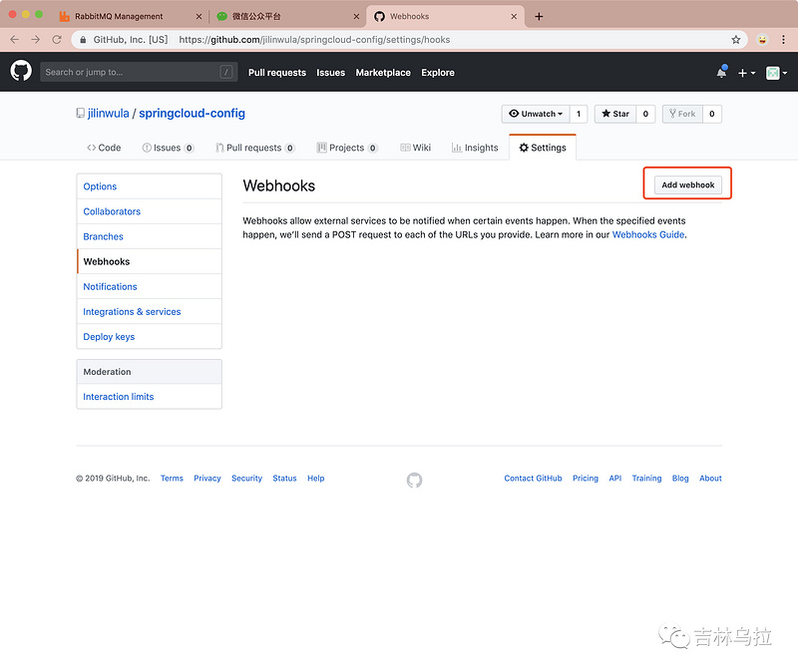Select Webhooks in settings sidebar
Image resolution: width=798 pixels, height=672 pixels.
[x=149, y=261]
